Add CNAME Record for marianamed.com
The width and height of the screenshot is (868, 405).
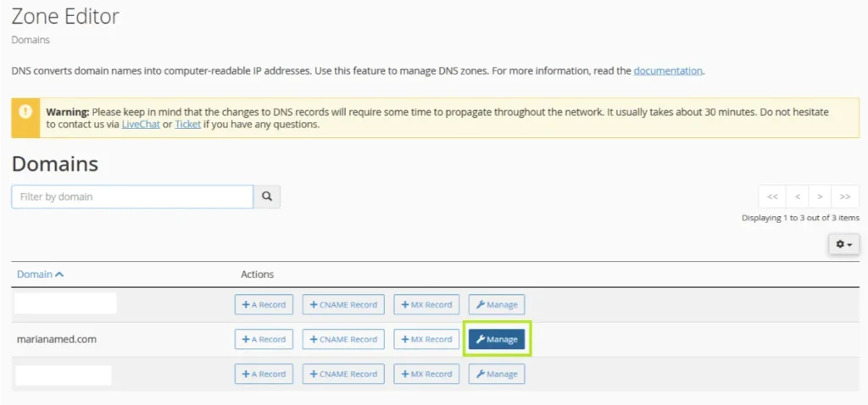tap(343, 340)
